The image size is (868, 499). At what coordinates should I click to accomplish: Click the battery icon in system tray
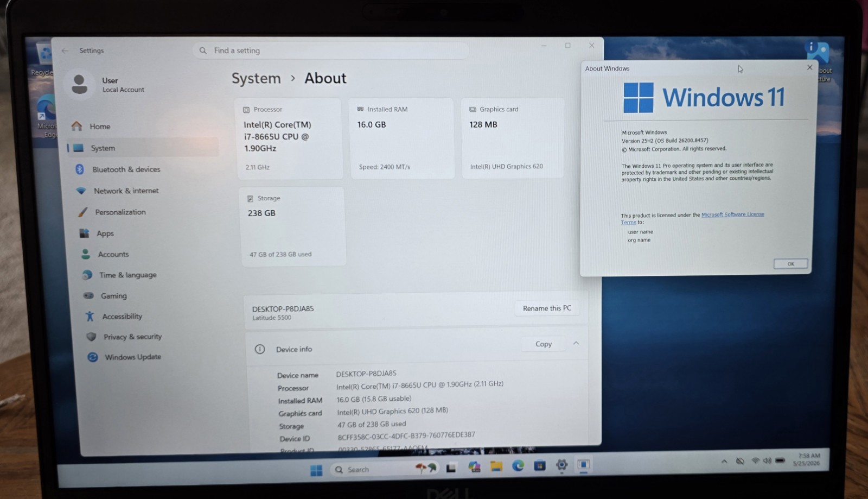click(x=780, y=460)
